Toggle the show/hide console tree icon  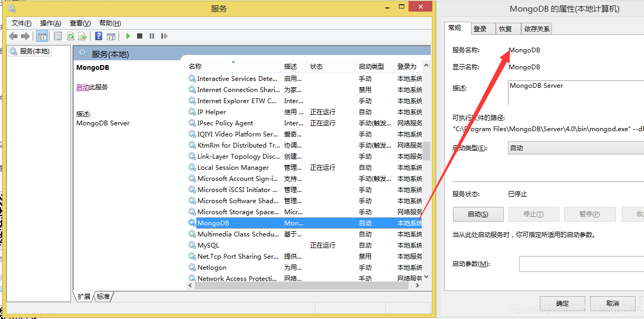click(42, 36)
